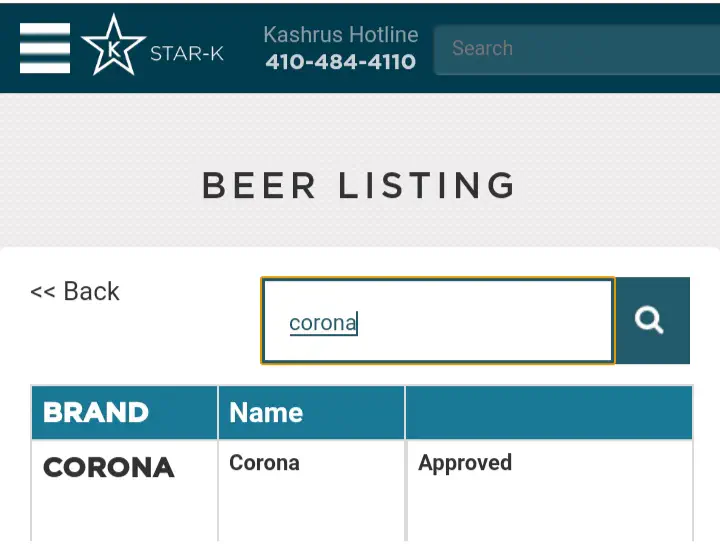720x557 pixels.
Task: Click the typed word corona in search box
Action: (322, 323)
